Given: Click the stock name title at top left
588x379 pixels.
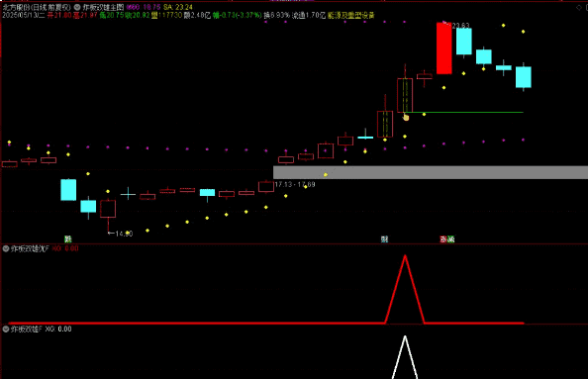Looking at the screenshot, I should pos(37,7).
